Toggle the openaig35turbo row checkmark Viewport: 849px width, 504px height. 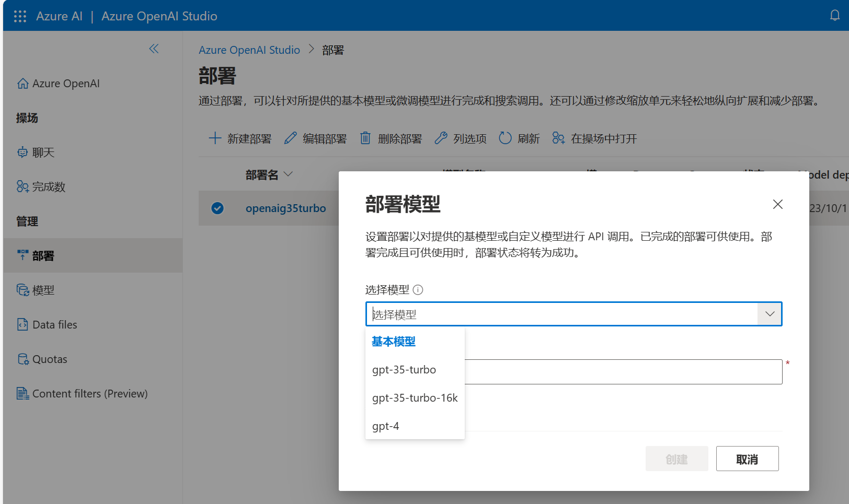(217, 208)
